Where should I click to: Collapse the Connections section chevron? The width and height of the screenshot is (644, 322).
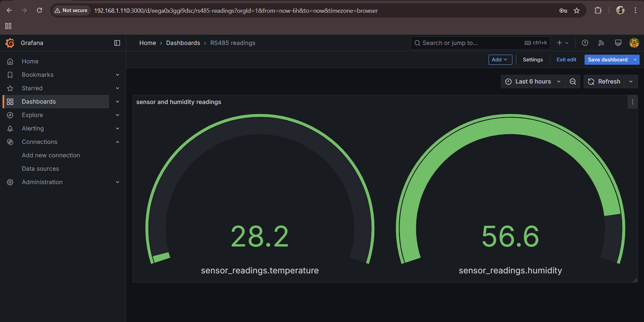pos(117,142)
